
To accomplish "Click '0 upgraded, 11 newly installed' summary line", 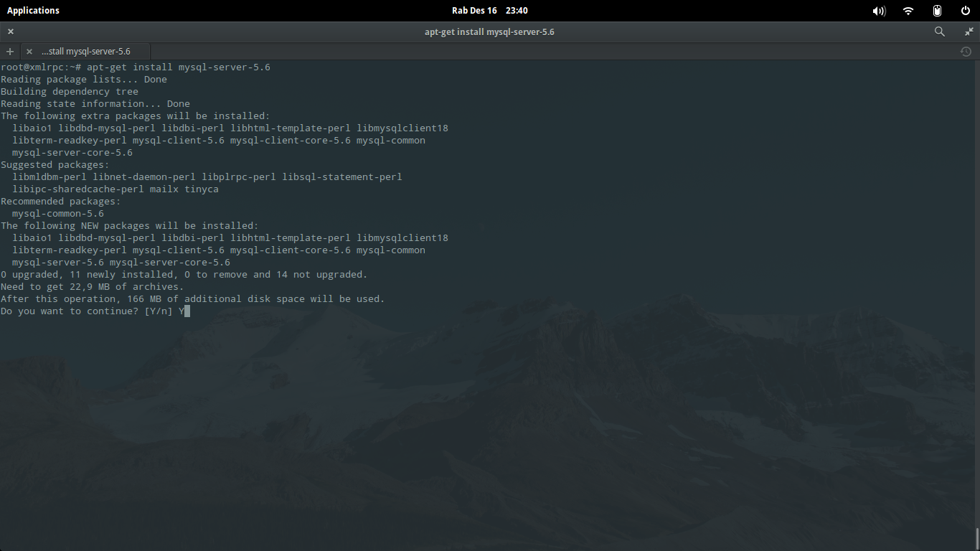I will coord(184,275).
